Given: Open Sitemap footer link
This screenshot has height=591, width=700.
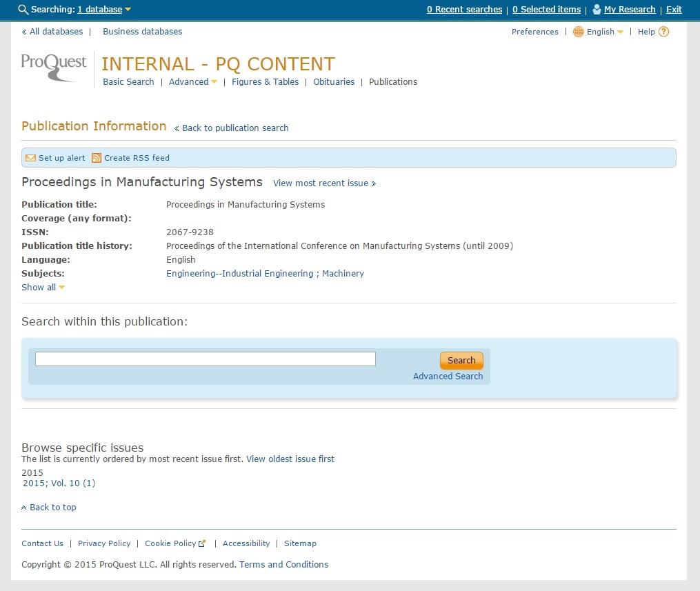Looking at the screenshot, I should click(300, 543).
